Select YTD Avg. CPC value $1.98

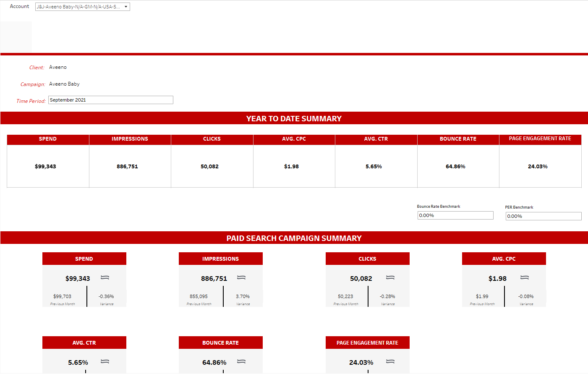pos(291,167)
